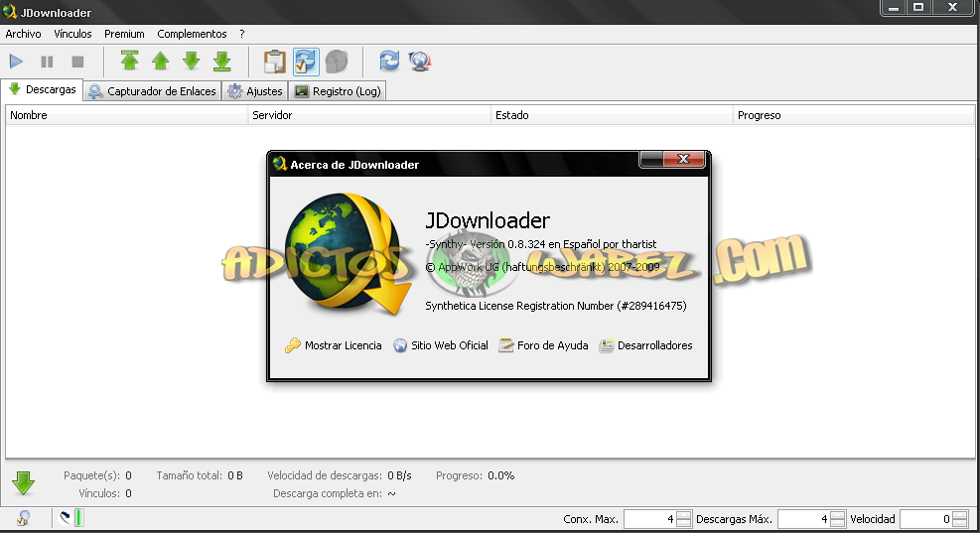
Task: Move selection to top of list
Action: tap(129, 61)
